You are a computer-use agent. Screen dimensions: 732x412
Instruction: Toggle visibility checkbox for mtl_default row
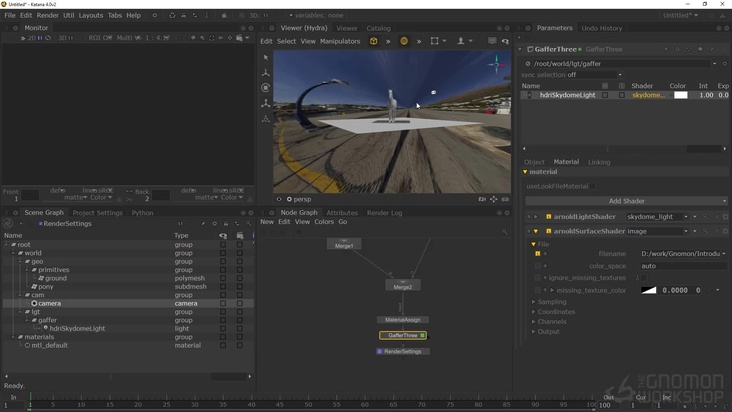click(x=223, y=345)
